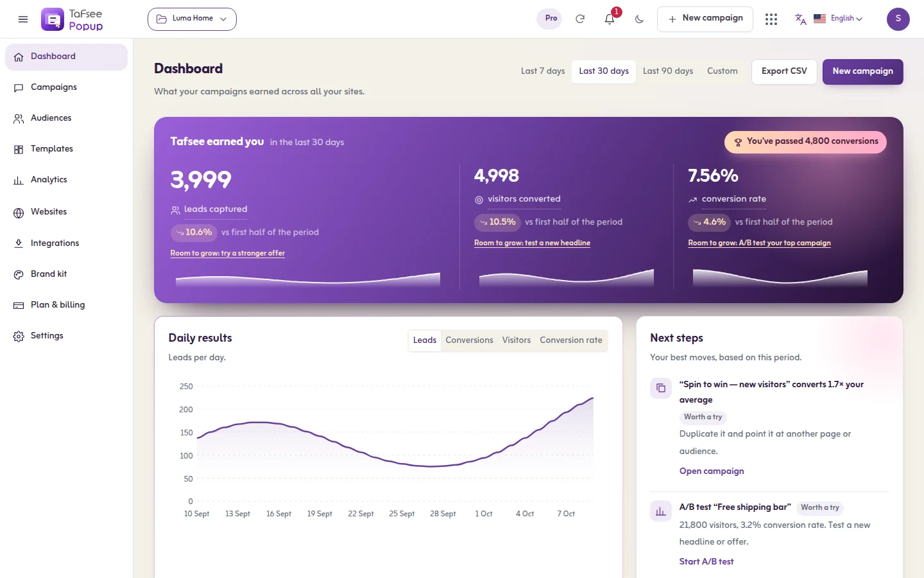
Task: Expand the Luma Home site selector
Action: (x=192, y=19)
